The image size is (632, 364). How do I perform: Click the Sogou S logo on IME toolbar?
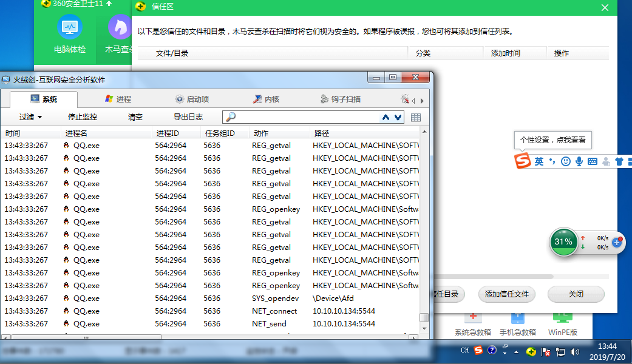[x=522, y=161]
